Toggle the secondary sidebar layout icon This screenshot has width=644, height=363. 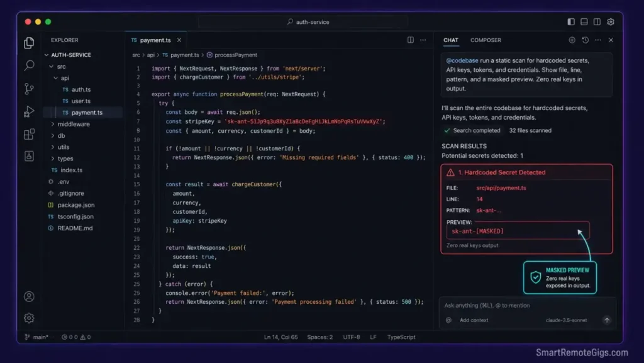[597, 22]
